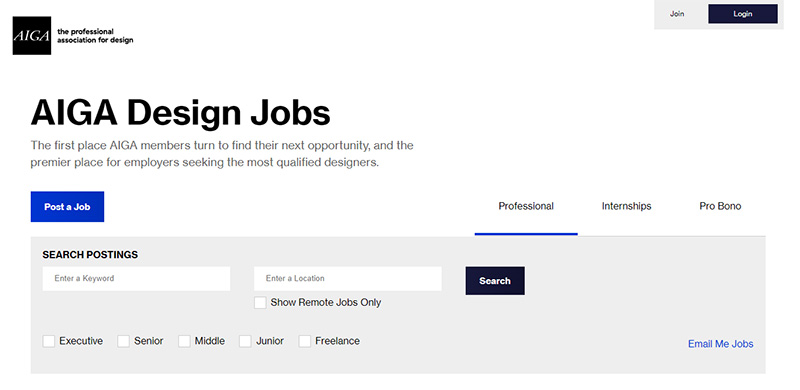The width and height of the screenshot is (800, 390).
Task: Click the Search Postings label
Action: tap(90, 255)
